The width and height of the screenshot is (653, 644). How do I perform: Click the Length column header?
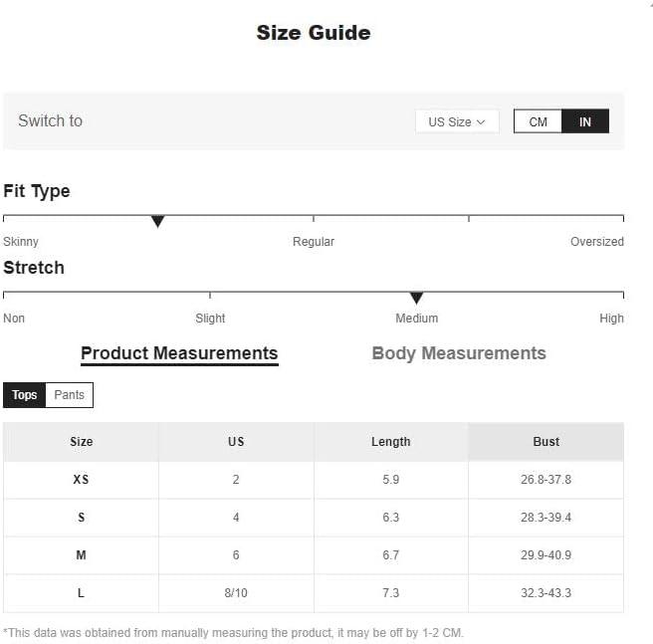tap(390, 442)
